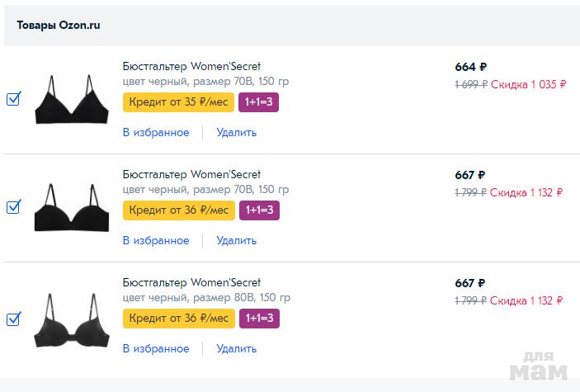Open product image of the 664 ₽ bra
The image size is (580, 392).
[71, 101]
